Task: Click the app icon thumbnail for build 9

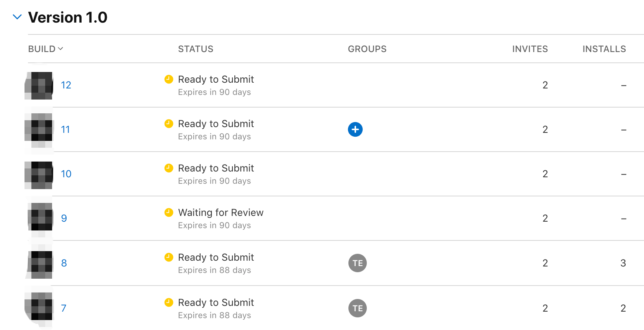Action: (40, 218)
